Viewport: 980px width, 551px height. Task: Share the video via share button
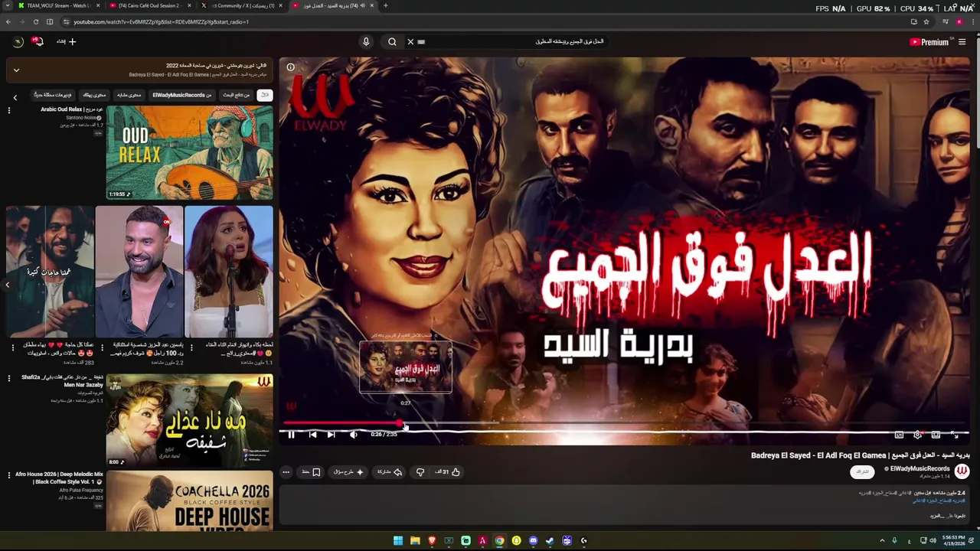[x=390, y=472]
